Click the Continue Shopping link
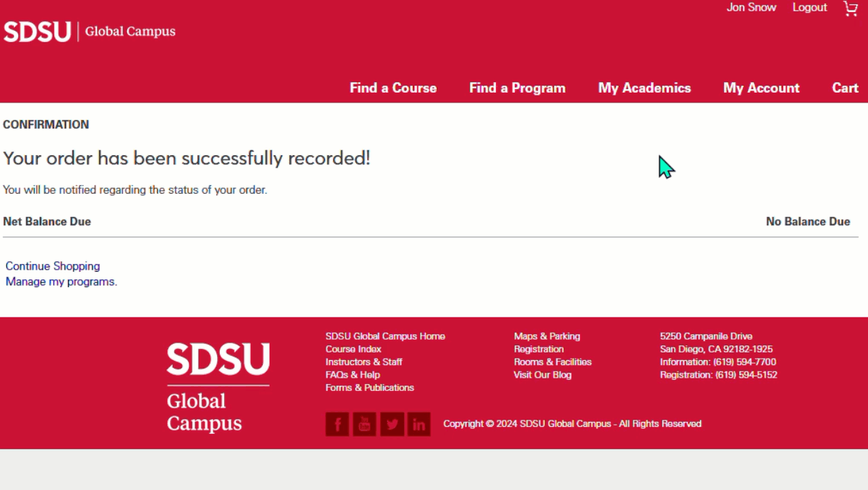 click(x=53, y=266)
